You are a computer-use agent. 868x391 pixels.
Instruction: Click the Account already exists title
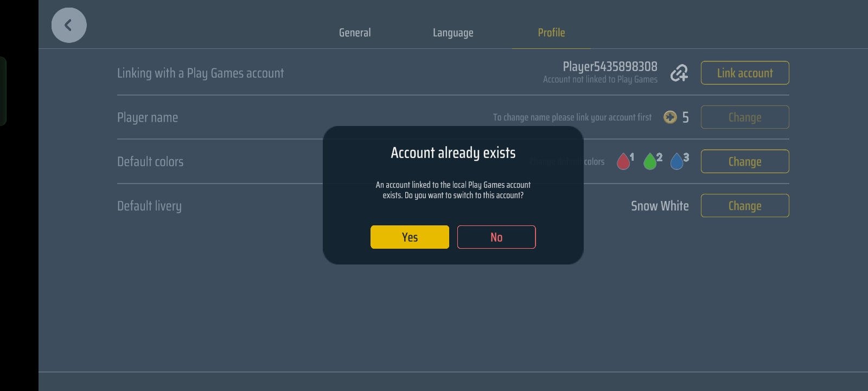point(453,153)
